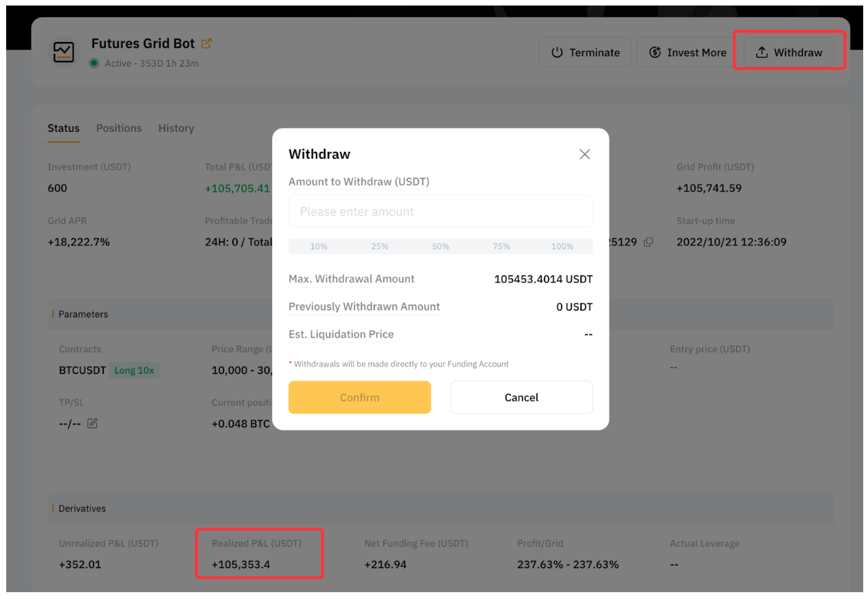The image size is (868, 599).
Task: Open the external link icon beside Futures Grid Bot
Action: pyautogui.click(x=207, y=43)
